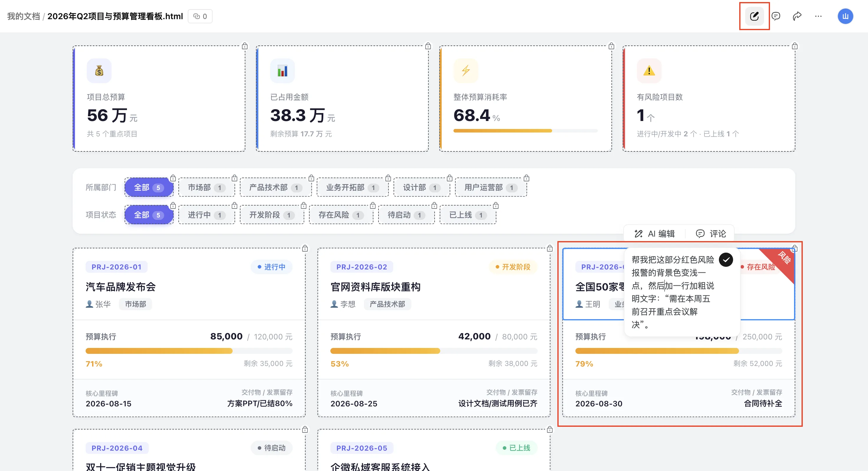The image size is (868, 471).
Task: Filter by 业务开拓部 department
Action: click(x=353, y=187)
